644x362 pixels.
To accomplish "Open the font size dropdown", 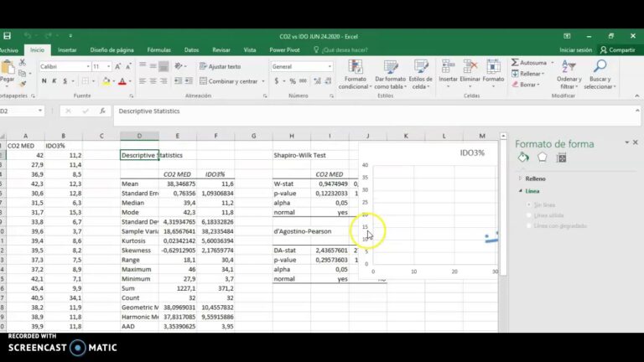I will (108, 66).
